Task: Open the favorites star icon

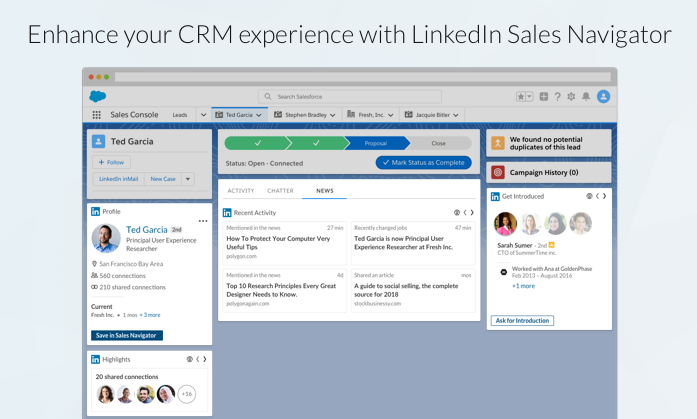Action: pos(522,97)
